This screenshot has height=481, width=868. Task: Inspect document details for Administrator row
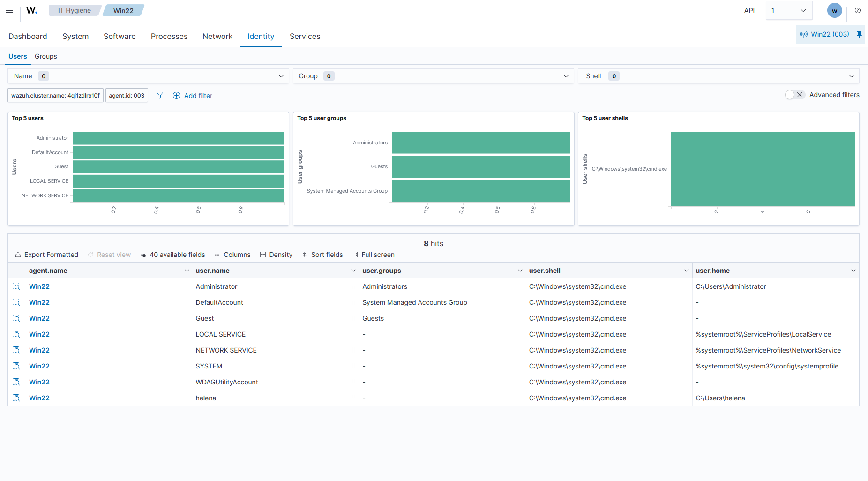point(16,286)
